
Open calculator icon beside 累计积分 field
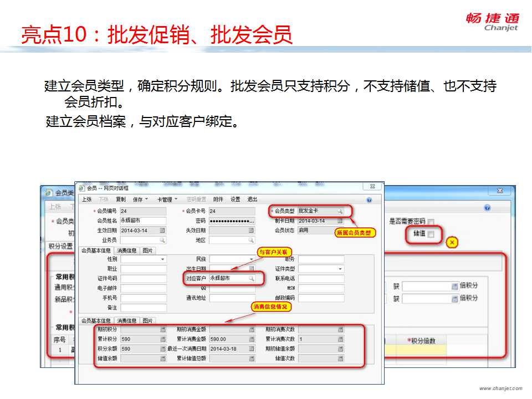162,339
